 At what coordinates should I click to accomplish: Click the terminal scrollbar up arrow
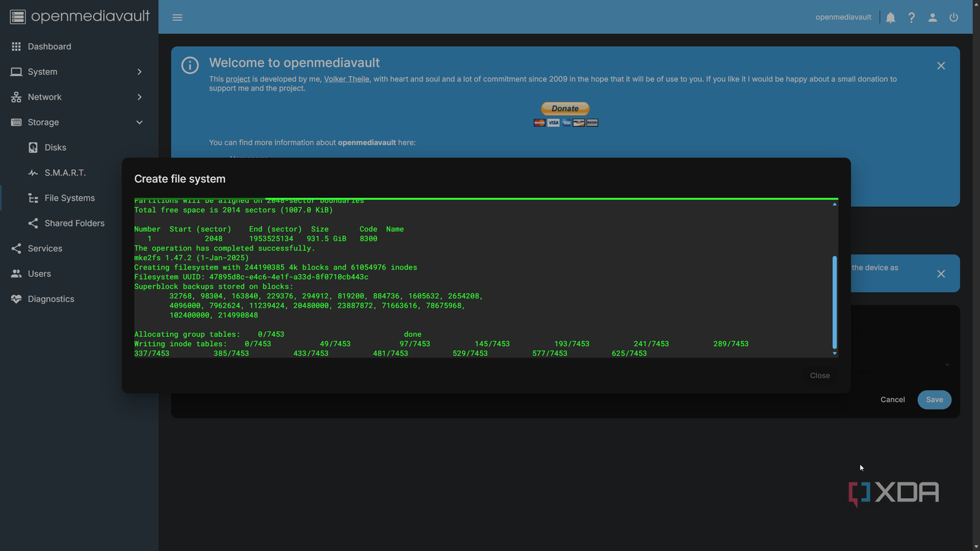click(x=834, y=204)
